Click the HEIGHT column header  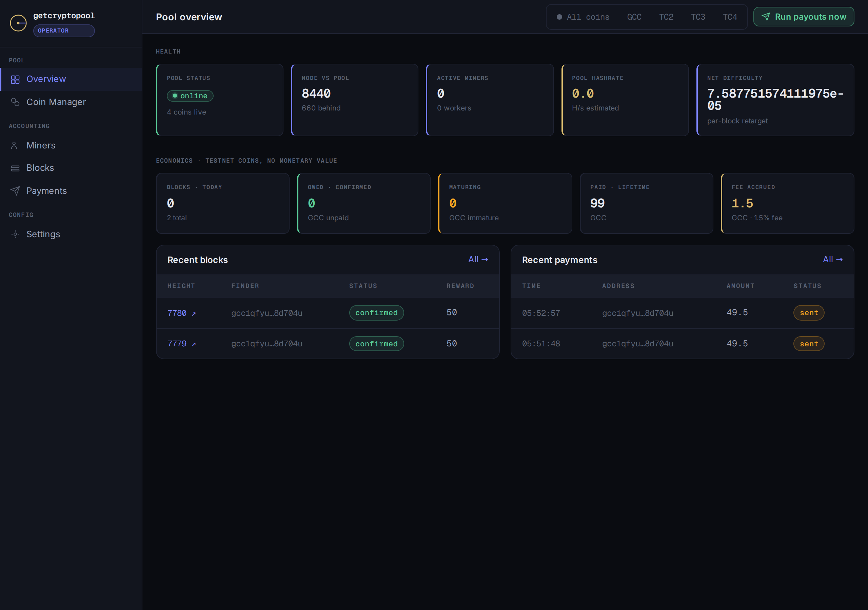[x=181, y=286]
